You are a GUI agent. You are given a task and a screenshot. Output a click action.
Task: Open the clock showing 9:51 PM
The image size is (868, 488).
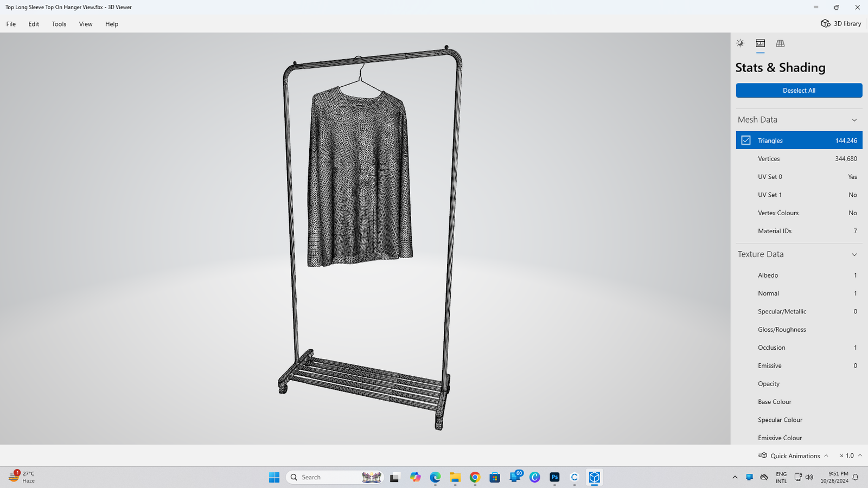[x=834, y=477]
